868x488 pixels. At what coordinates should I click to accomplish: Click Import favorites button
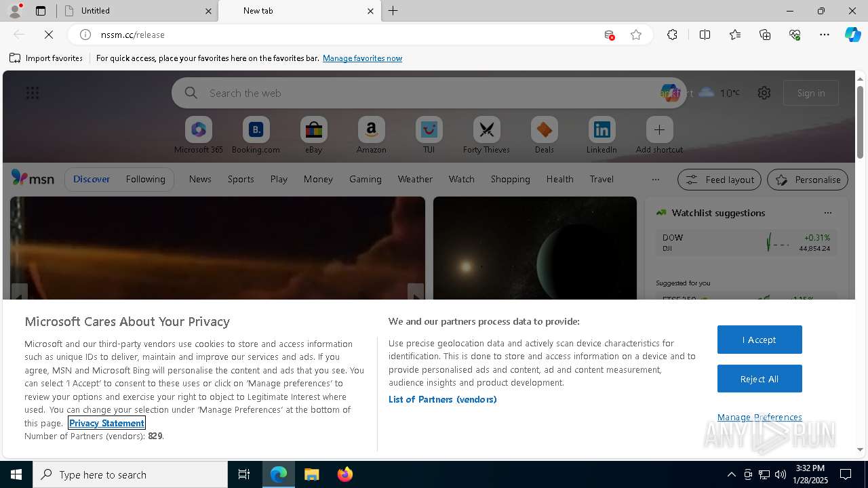pos(46,58)
